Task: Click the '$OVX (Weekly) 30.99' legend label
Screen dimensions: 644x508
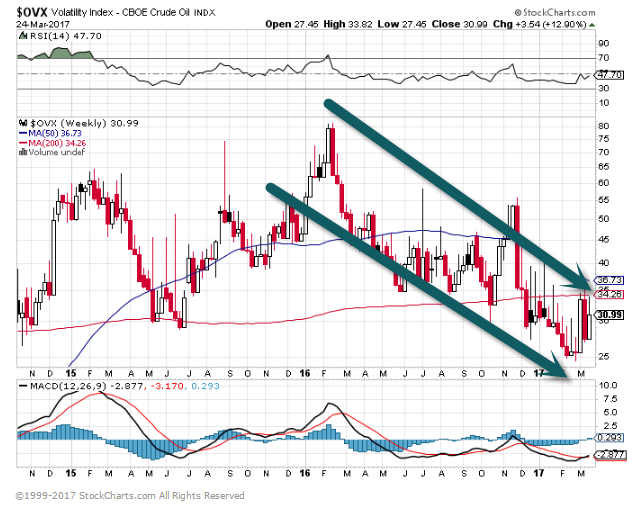Action: coord(84,123)
